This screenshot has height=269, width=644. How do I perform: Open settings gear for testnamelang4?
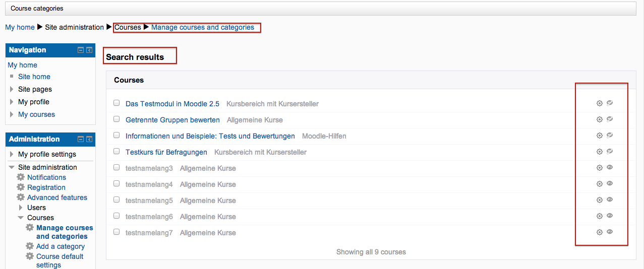click(x=600, y=184)
